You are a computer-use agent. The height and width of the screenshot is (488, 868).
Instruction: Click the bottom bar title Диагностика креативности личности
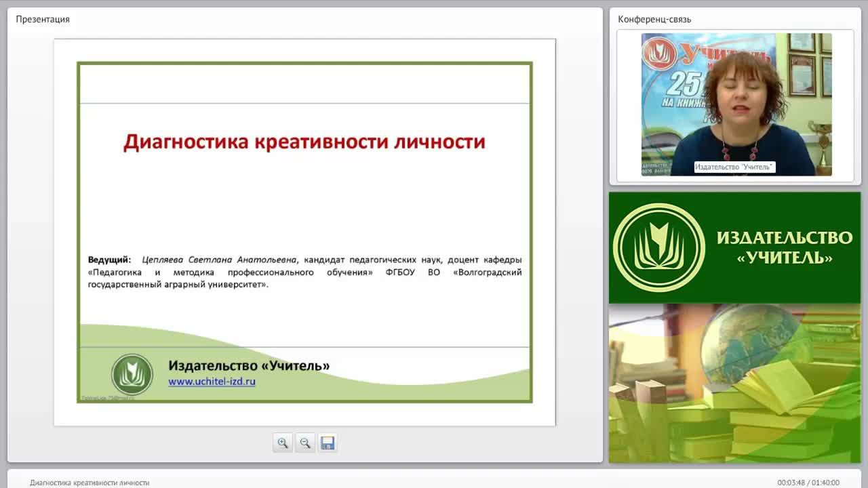pos(90,483)
